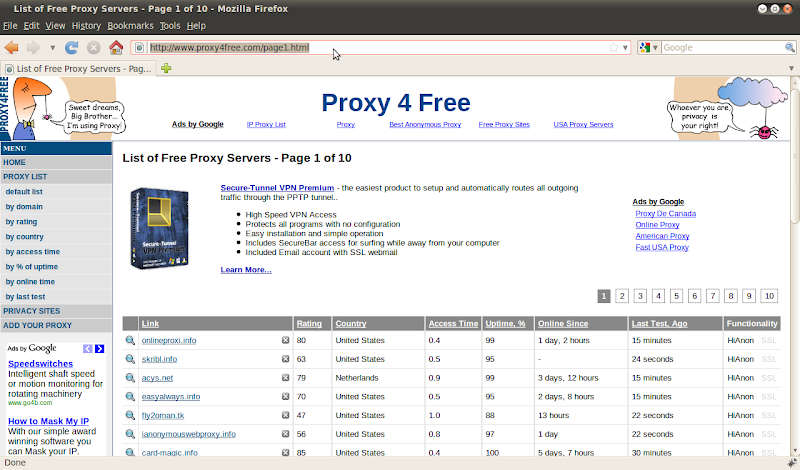Bookmark this page with the star icon
This screenshot has width=800, height=470.
[x=613, y=47]
